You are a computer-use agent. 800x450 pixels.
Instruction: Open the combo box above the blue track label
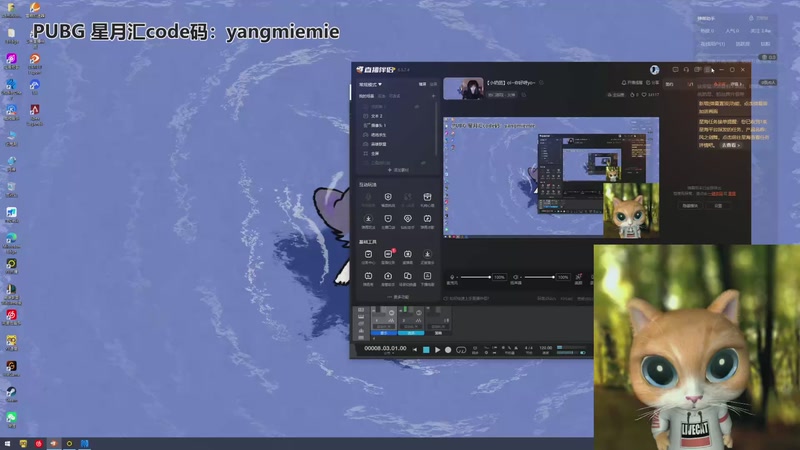tap(384, 327)
